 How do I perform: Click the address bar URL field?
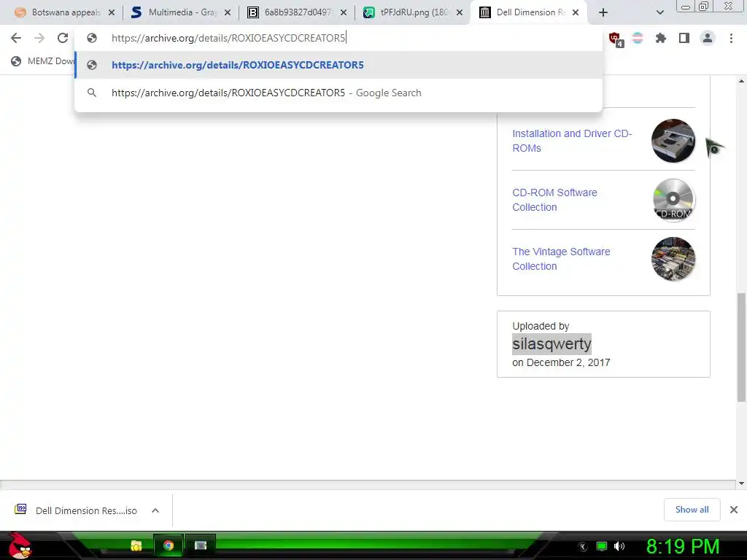click(338, 38)
